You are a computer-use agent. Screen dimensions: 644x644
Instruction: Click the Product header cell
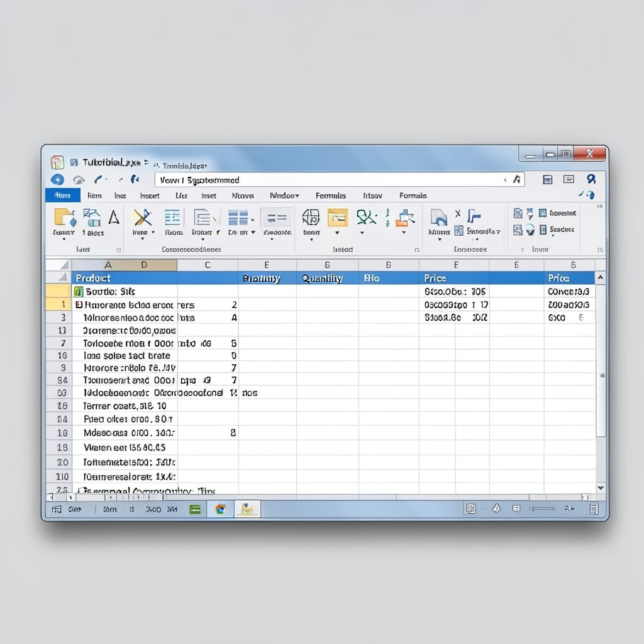(x=125, y=278)
